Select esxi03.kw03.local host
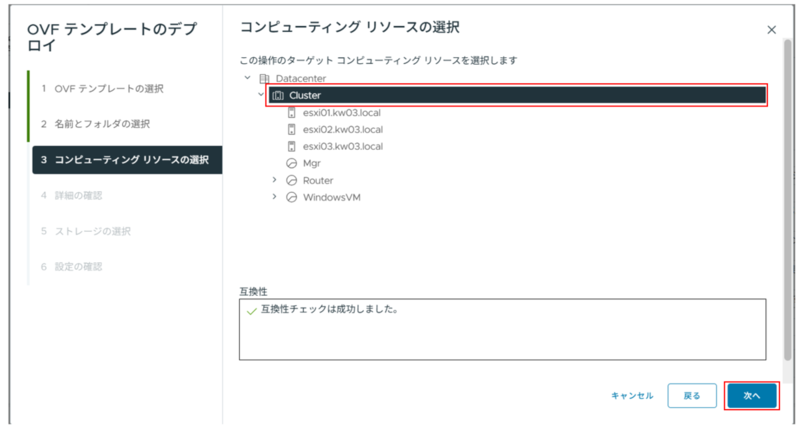800x429 pixels. (343, 146)
